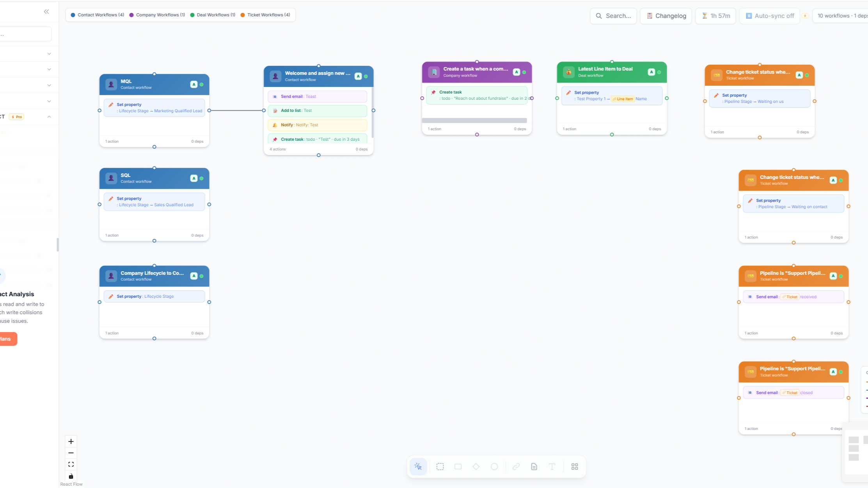Filter by Company Workflows in the legend
The height and width of the screenshot is (488, 868).
click(x=157, y=14)
